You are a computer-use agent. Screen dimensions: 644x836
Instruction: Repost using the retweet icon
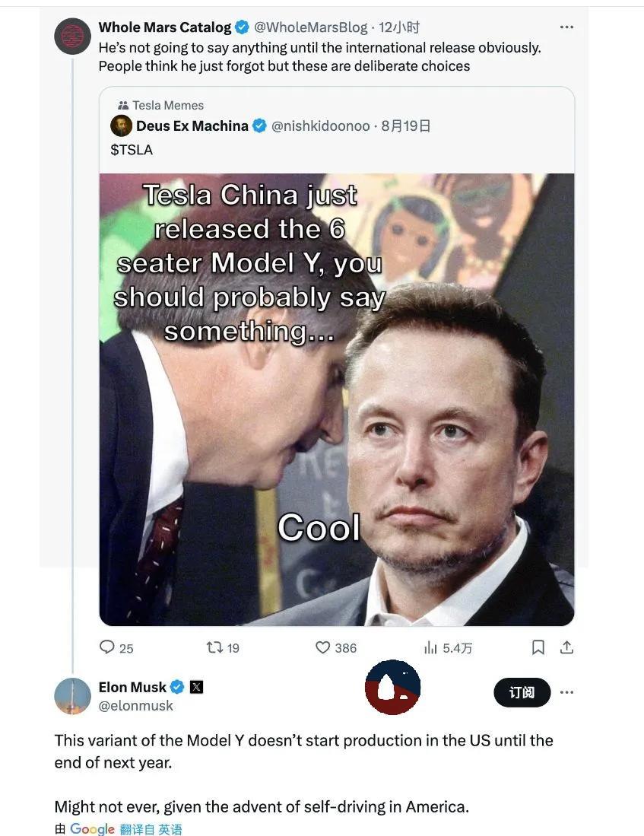tap(214, 647)
